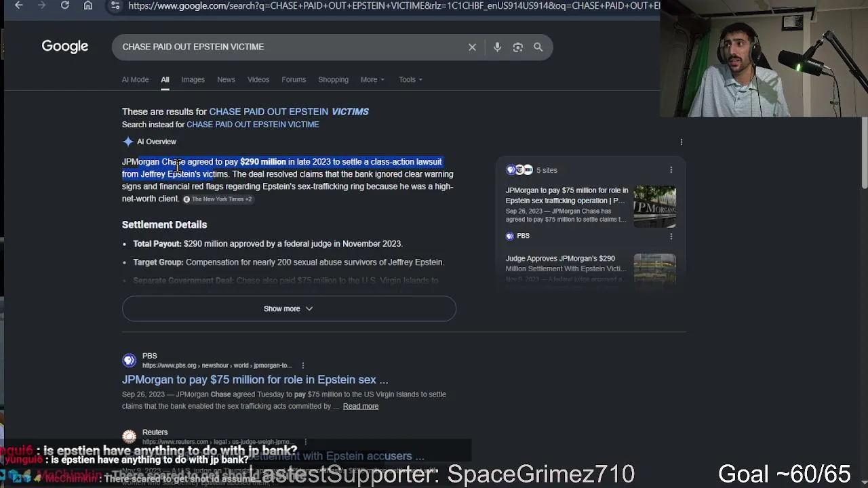Focus the browser address bar URL
The height and width of the screenshot is (488, 868).
[393, 5]
